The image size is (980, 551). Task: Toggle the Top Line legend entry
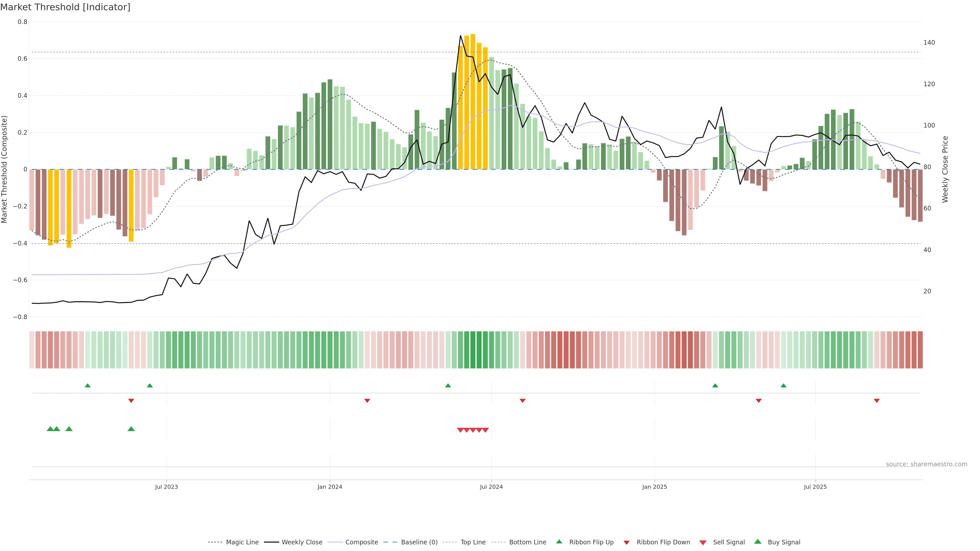click(x=473, y=542)
